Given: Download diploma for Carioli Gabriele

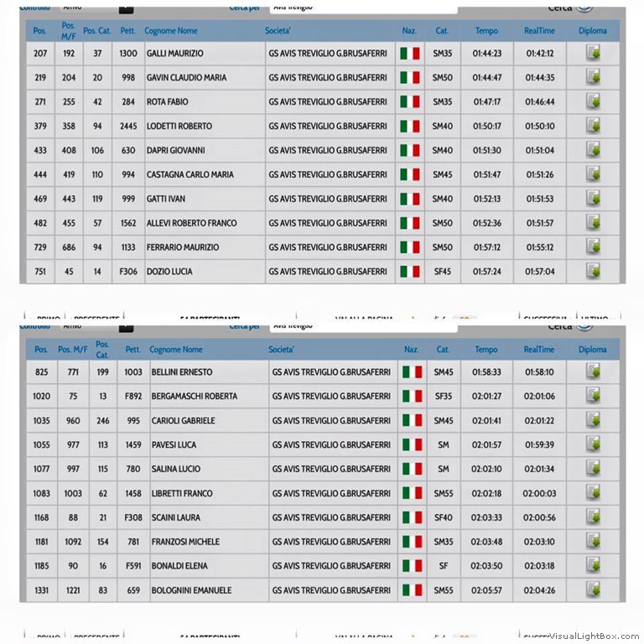Looking at the screenshot, I should pyautogui.click(x=593, y=420).
